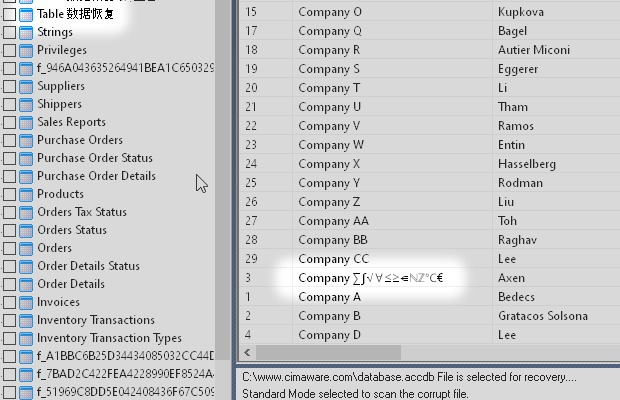The width and height of the screenshot is (620, 400).
Task: Select the Order Details Status table
Action: [88, 266]
